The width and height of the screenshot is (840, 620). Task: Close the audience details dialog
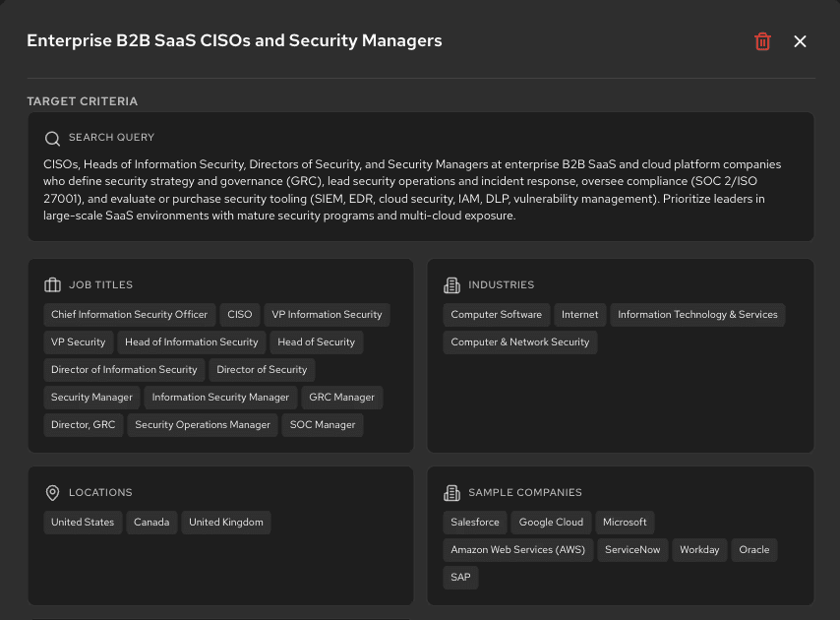[x=800, y=41]
